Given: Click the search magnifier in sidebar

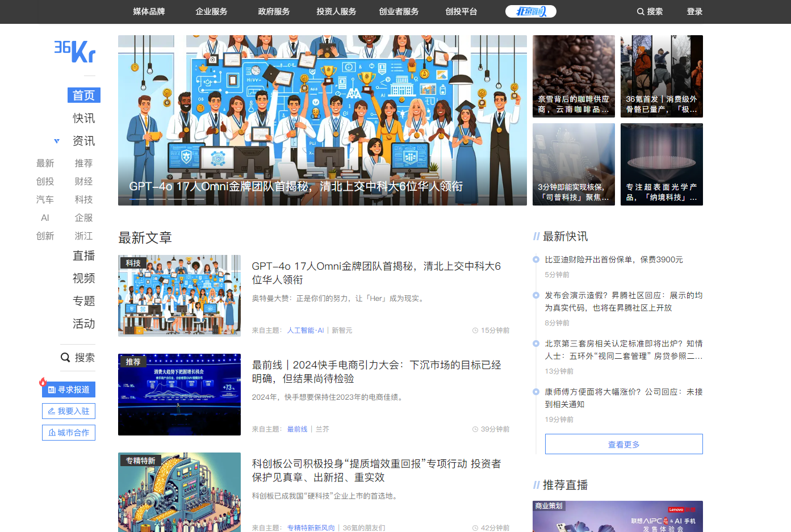Looking at the screenshot, I should pyautogui.click(x=65, y=358).
